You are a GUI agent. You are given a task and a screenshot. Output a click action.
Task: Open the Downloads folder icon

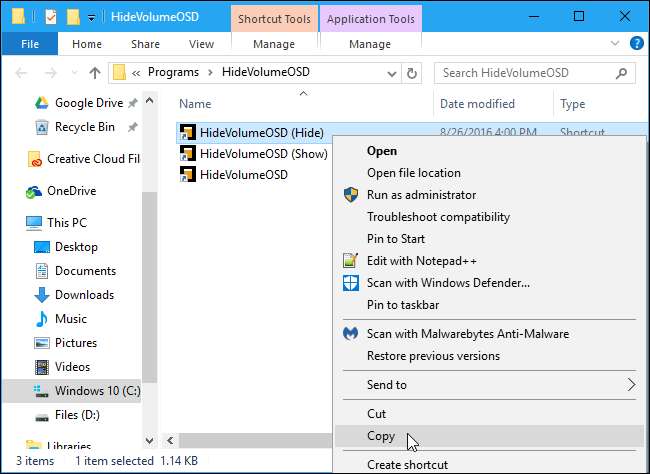(41, 295)
